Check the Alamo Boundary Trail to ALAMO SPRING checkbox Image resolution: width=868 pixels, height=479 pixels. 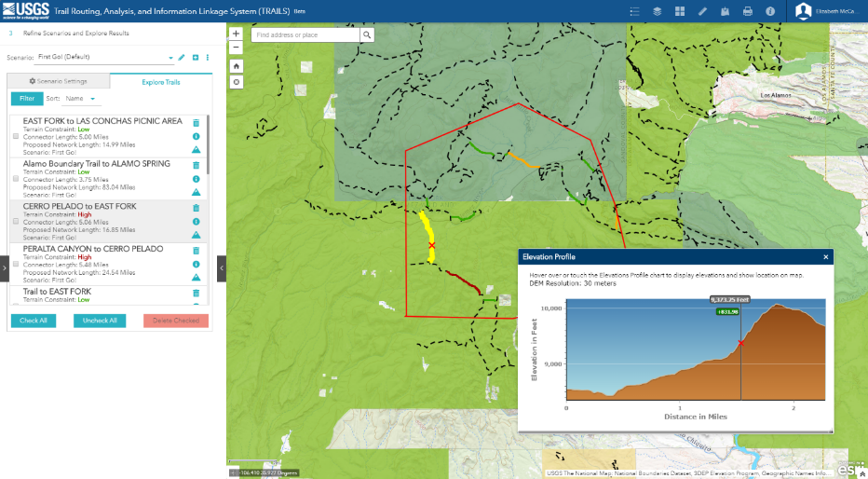(16, 179)
